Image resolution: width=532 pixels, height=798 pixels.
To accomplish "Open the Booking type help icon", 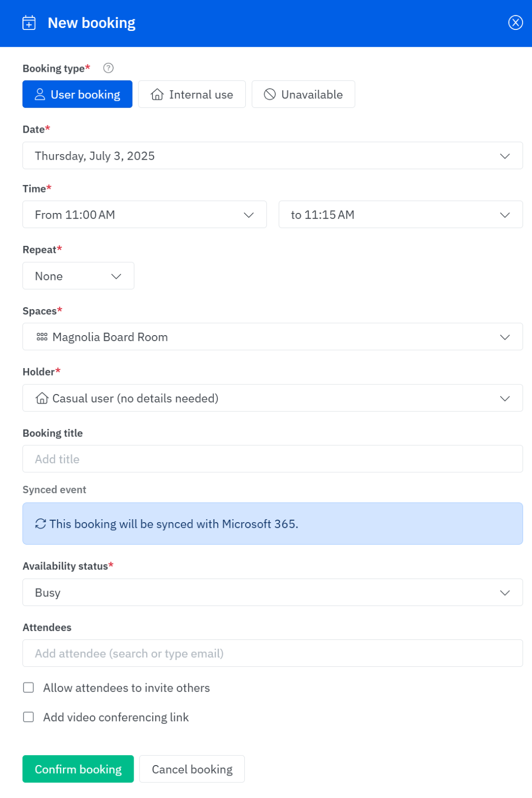I will pos(108,68).
